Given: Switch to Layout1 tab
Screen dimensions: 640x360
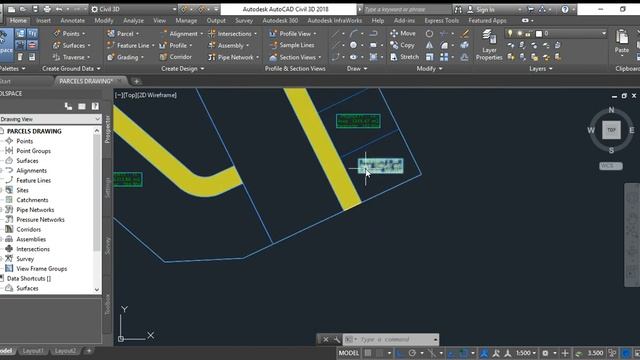Looking at the screenshot, I should (x=33, y=351).
